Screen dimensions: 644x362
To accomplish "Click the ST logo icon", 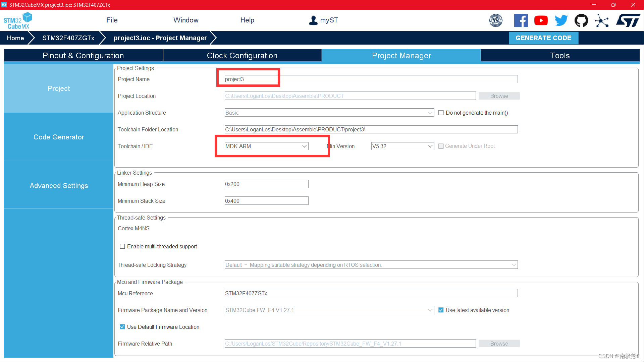I will coord(628,20).
